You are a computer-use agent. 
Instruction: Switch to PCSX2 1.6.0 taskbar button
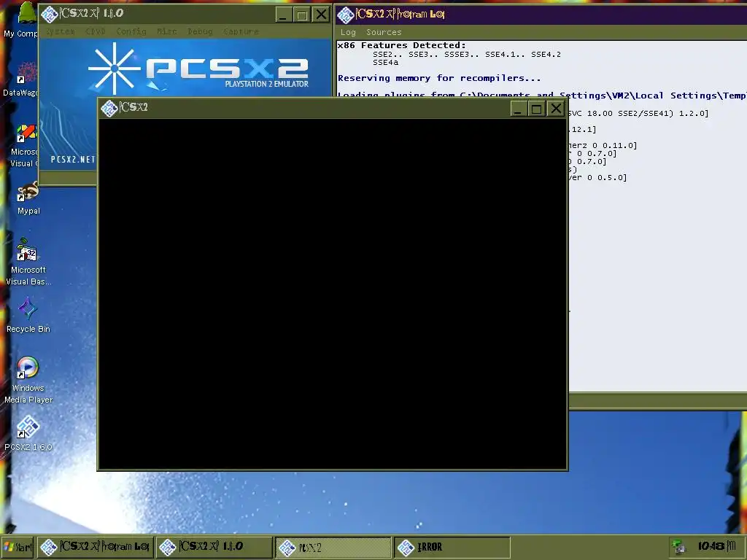(214, 547)
